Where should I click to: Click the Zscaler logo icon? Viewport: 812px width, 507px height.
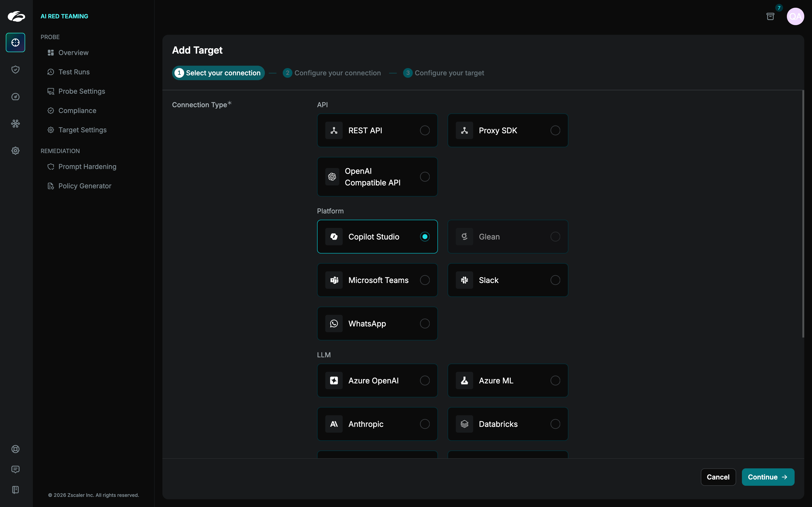pos(16,16)
